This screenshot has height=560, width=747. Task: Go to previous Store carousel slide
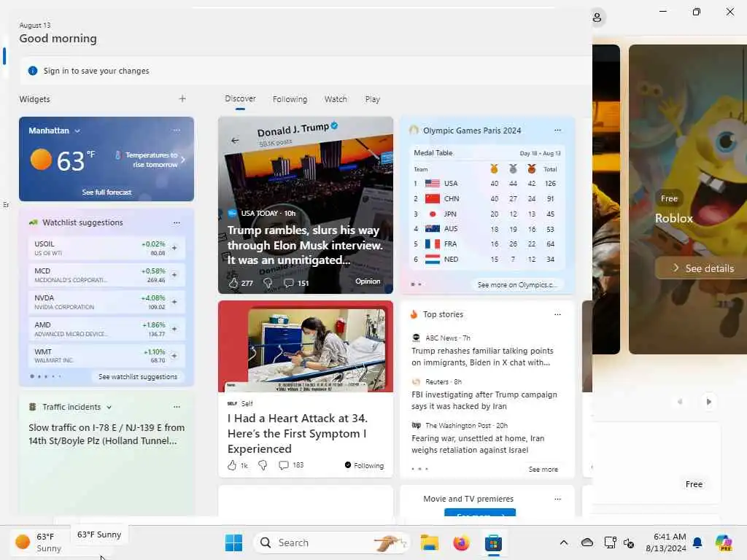click(680, 402)
